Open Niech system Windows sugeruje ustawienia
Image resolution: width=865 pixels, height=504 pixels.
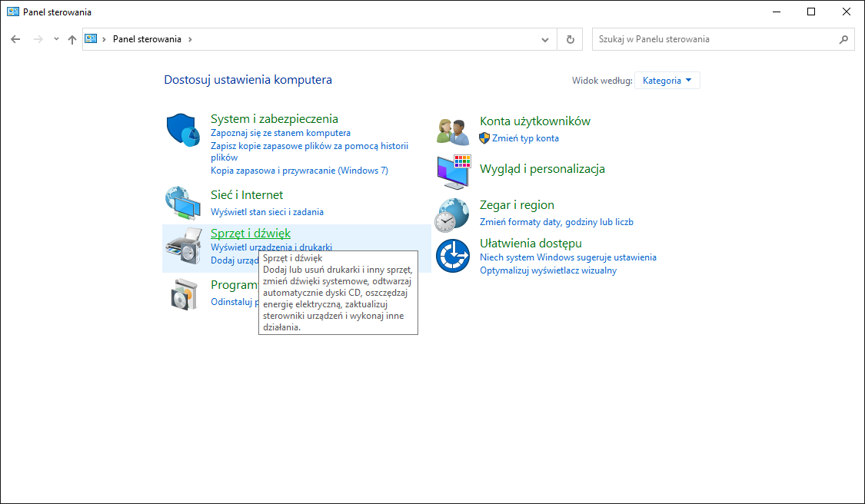pos(568,257)
